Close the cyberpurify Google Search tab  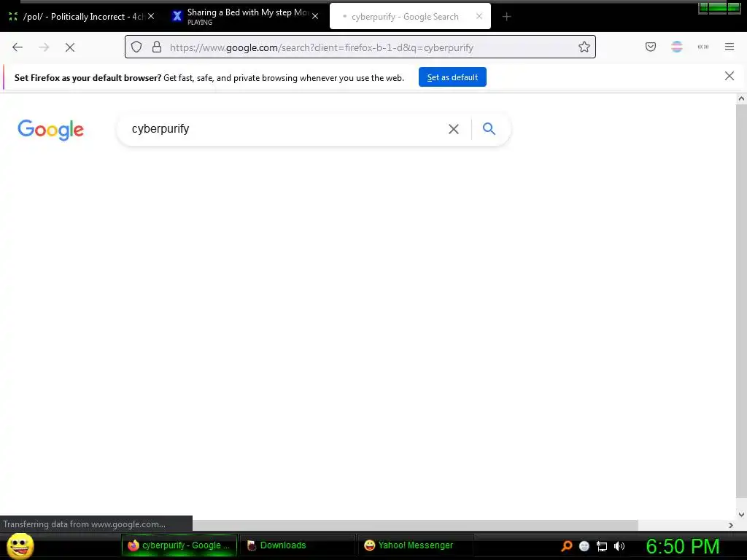coord(479,16)
